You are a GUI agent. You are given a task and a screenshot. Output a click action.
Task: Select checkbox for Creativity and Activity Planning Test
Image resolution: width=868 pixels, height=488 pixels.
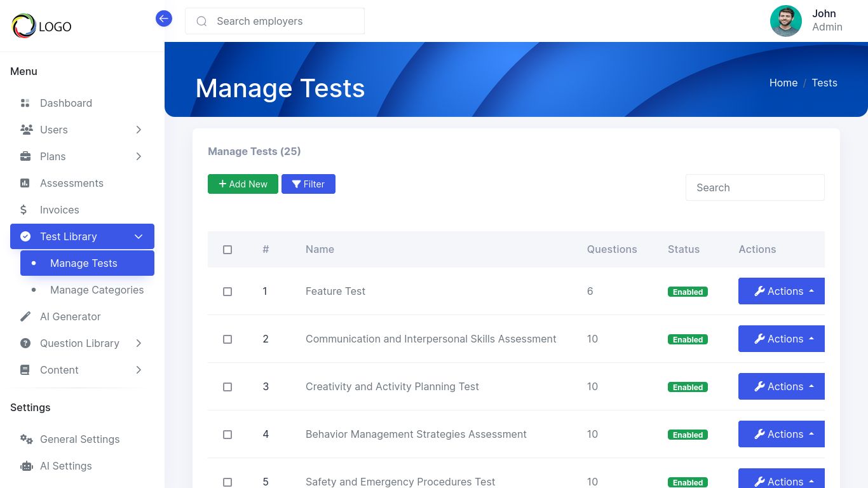point(227,387)
